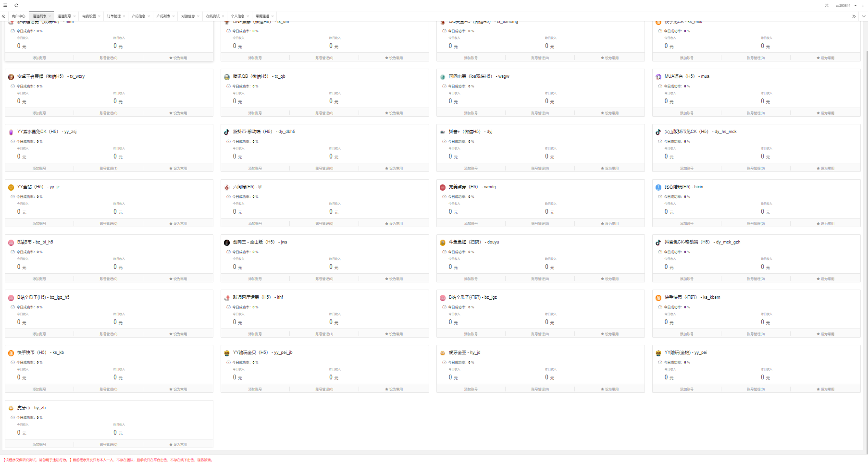Open the three-dot more options menu
The width and height of the screenshot is (868, 462).
point(863,5)
